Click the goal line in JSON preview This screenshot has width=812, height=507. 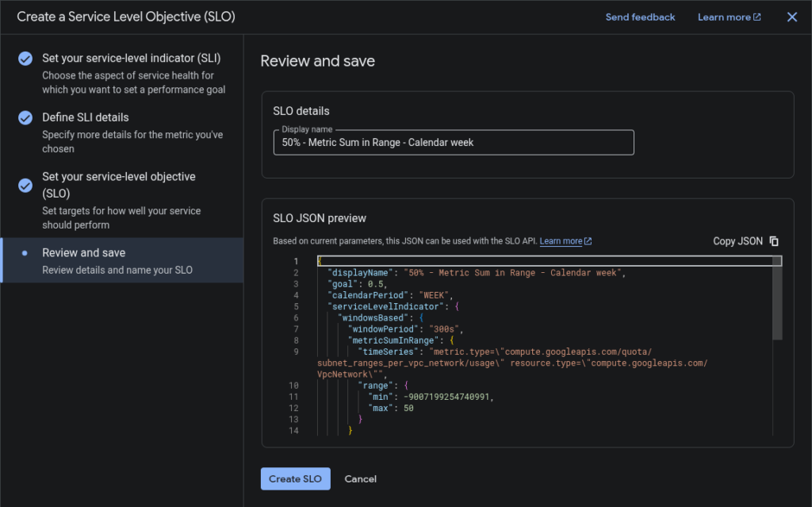click(357, 284)
